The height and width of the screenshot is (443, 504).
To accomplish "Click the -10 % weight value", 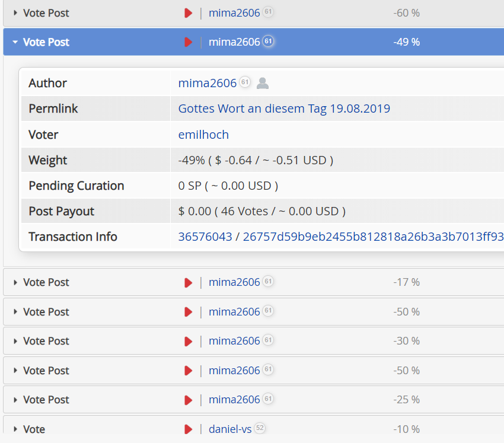I will (x=406, y=429).
